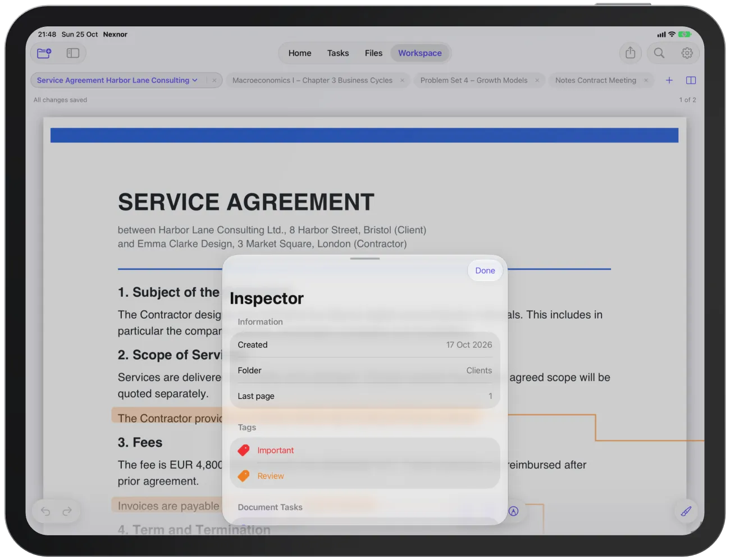730x560 pixels.
Task: Expand the Service Agreement tab dropdown chevron
Action: pos(195,80)
